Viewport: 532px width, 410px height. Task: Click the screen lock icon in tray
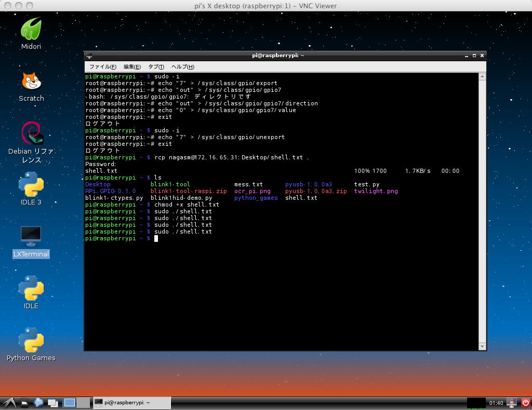(512, 403)
